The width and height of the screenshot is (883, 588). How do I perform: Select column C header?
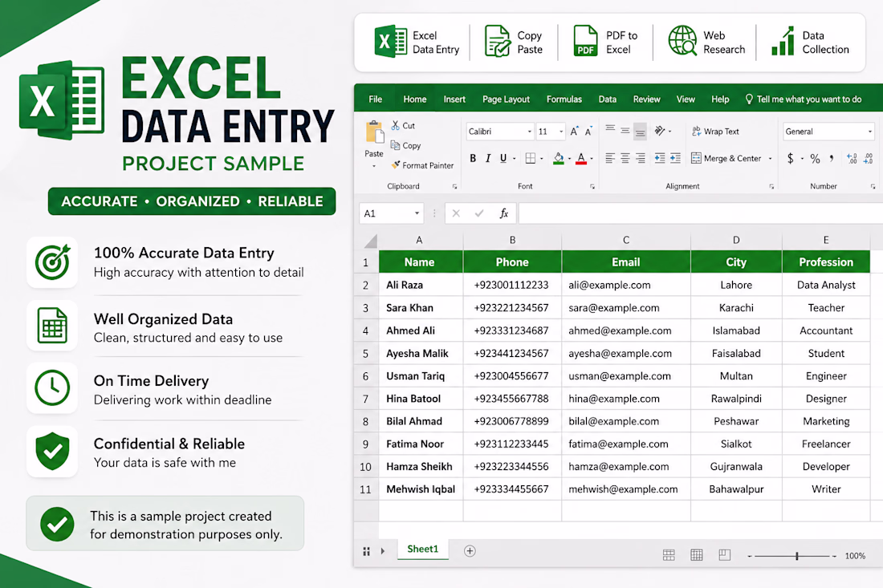point(625,241)
